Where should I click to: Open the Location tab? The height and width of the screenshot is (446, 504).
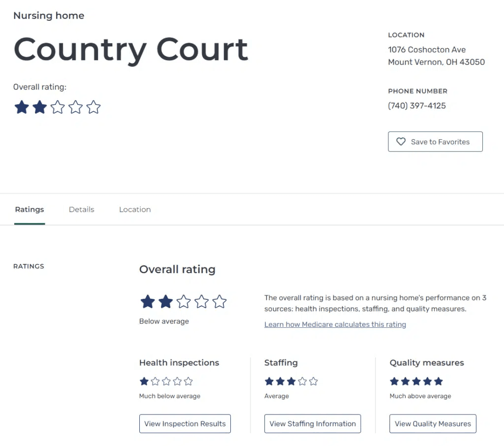(135, 210)
